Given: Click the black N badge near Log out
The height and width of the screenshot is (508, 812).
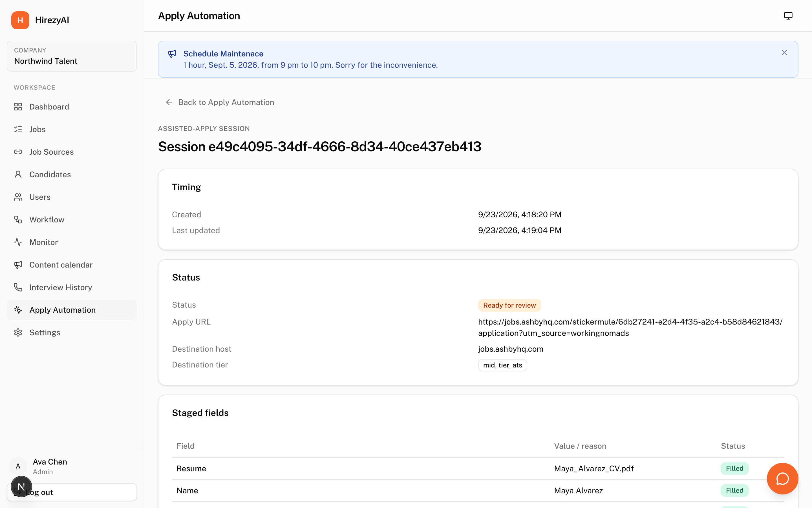Looking at the screenshot, I should tap(21, 486).
